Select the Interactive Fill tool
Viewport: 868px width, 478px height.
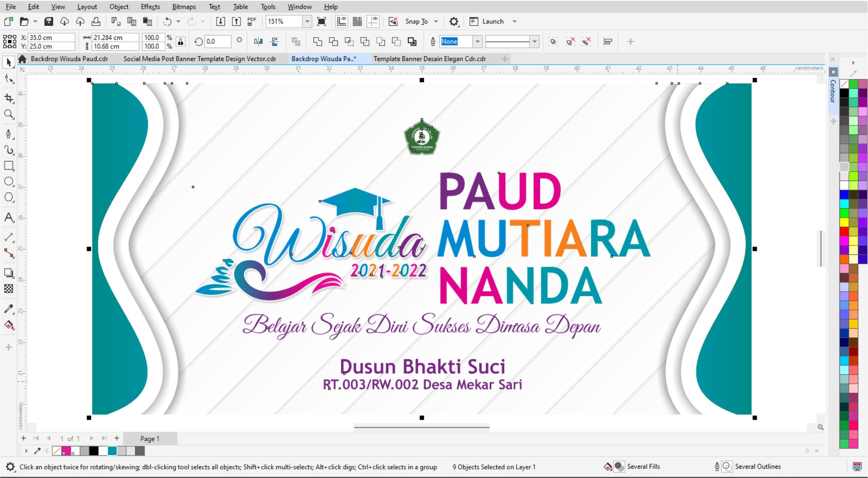click(9, 325)
